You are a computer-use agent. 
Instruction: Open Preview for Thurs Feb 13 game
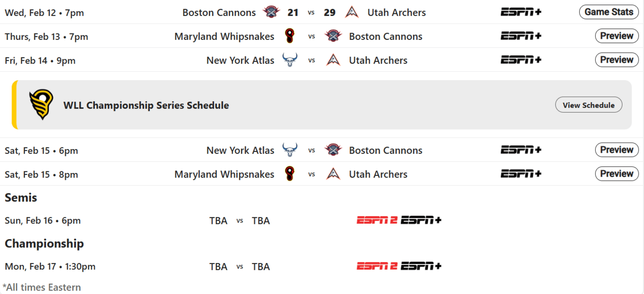pyautogui.click(x=617, y=36)
